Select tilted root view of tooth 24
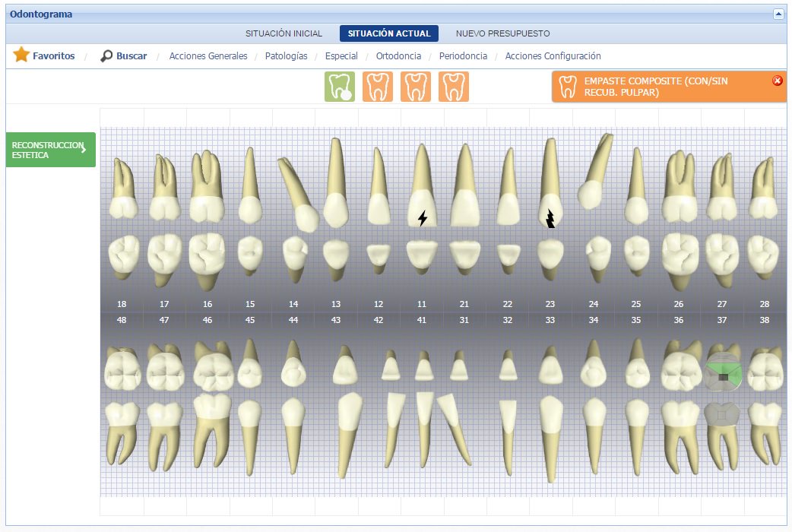The width and height of the screenshot is (792, 532). pyautogui.click(x=595, y=171)
